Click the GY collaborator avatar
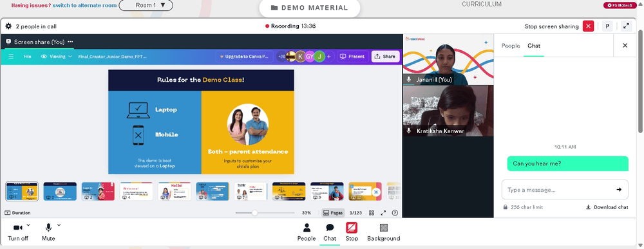This screenshot has width=644, height=249. coord(310,57)
